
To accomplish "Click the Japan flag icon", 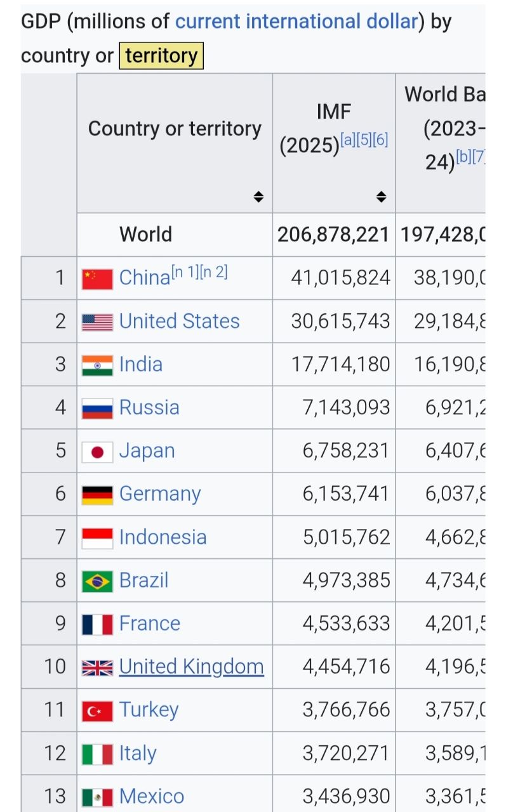I will pos(97,452).
